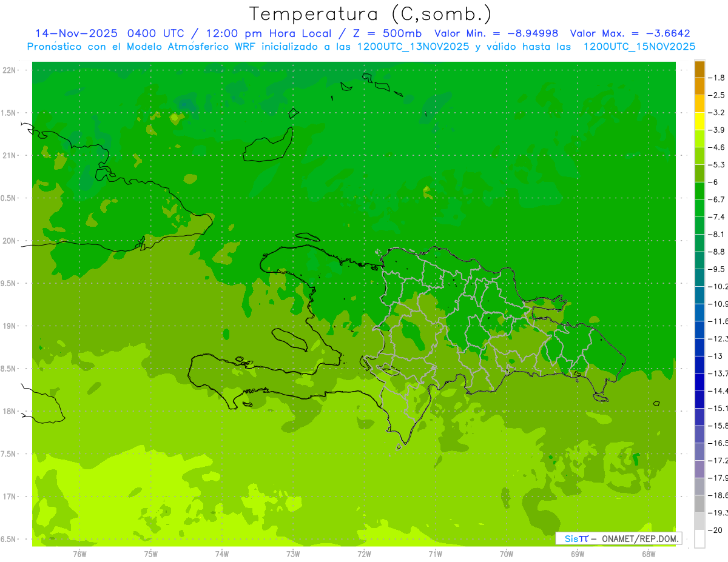Click the dark blue swatch between -13.7 and -14.4

point(699,382)
